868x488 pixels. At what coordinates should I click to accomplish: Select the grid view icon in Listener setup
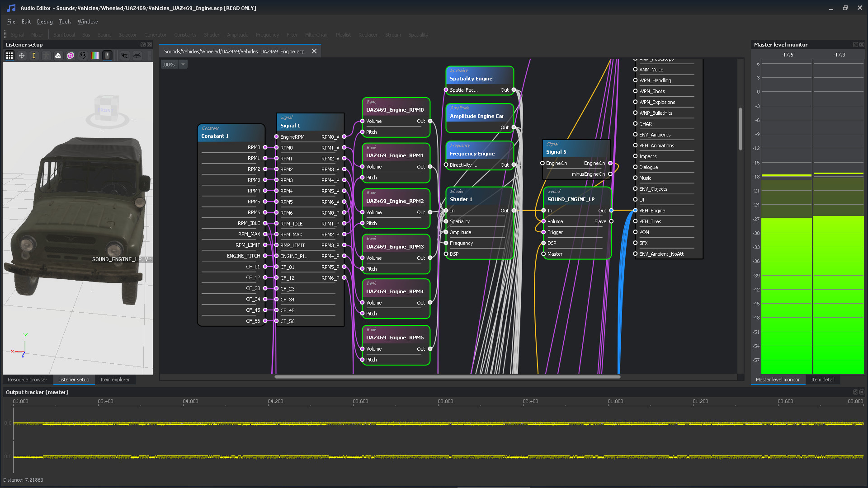point(9,56)
